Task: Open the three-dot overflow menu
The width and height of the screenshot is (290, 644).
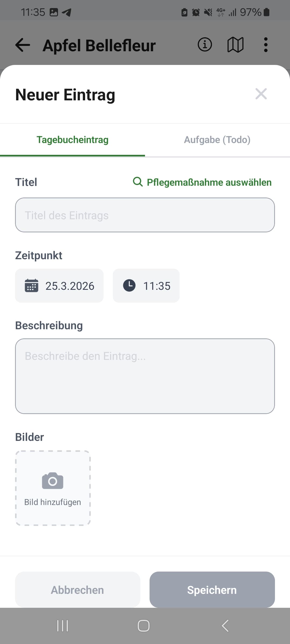Action: pos(266,45)
